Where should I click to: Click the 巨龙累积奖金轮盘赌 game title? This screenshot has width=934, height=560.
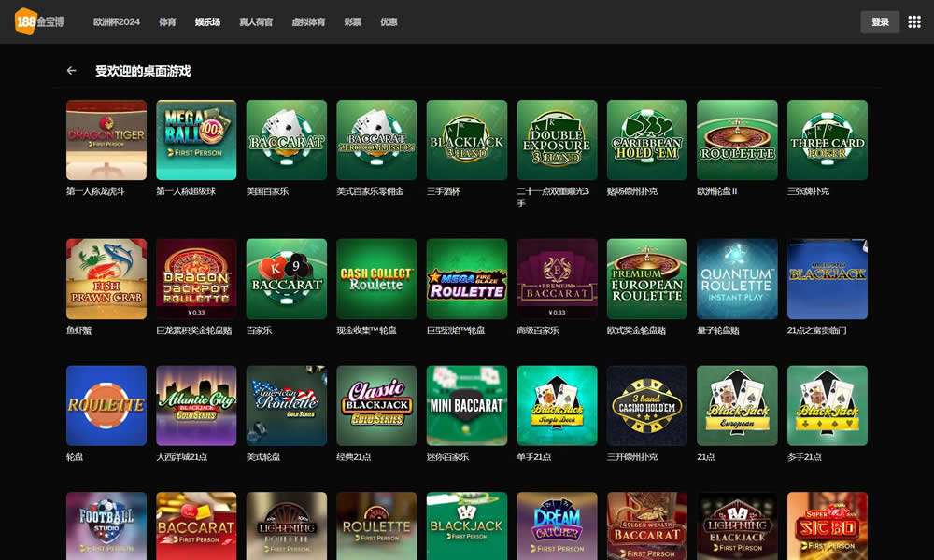click(x=193, y=330)
